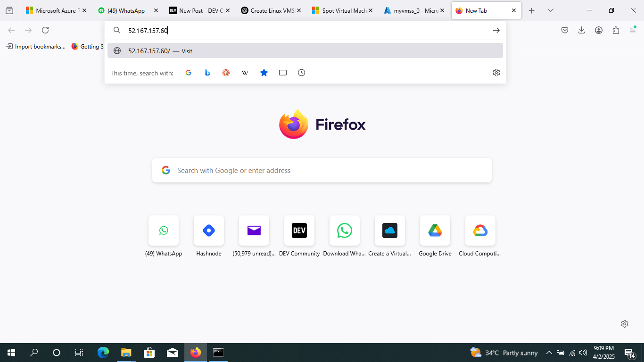Open Task View on the taskbar
644x362 pixels.
pyautogui.click(x=79, y=353)
